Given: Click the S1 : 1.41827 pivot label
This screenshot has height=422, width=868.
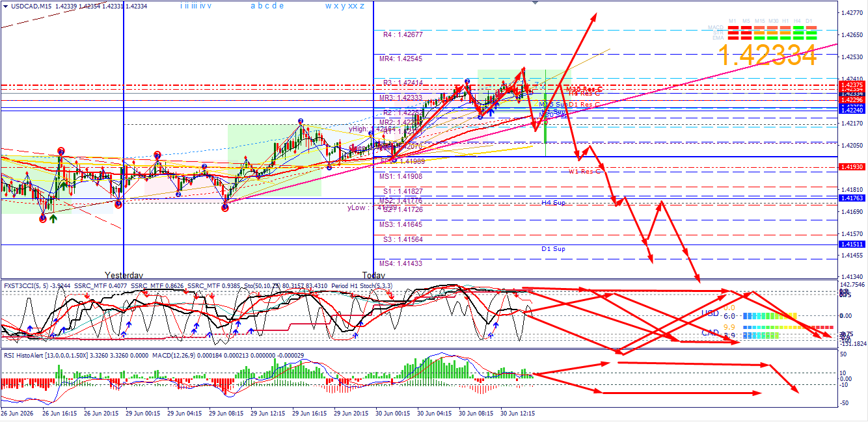Looking at the screenshot, I should point(403,191).
